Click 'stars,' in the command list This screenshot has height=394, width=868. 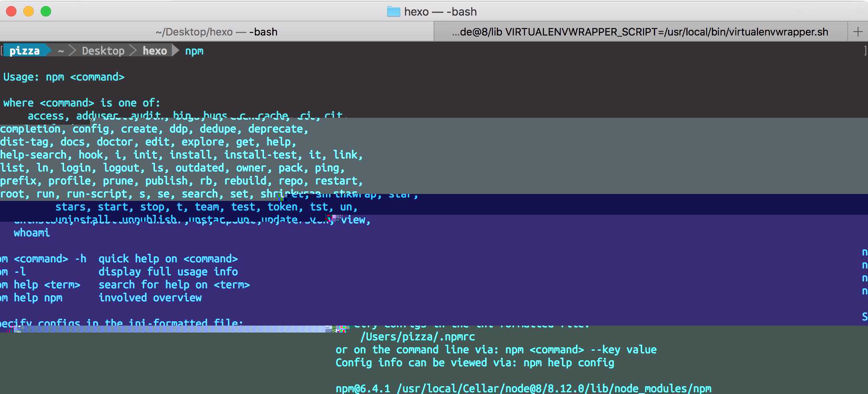pyautogui.click(x=73, y=207)
